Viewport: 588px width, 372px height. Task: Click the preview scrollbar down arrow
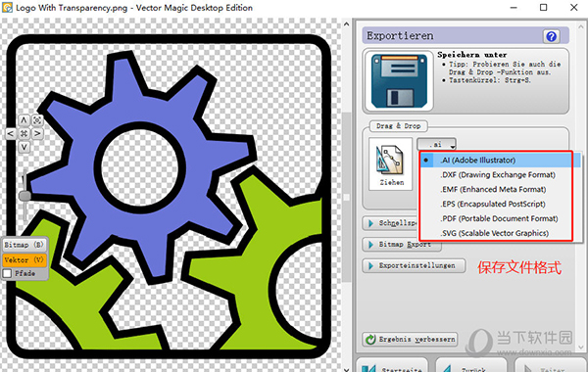(347, 369)
